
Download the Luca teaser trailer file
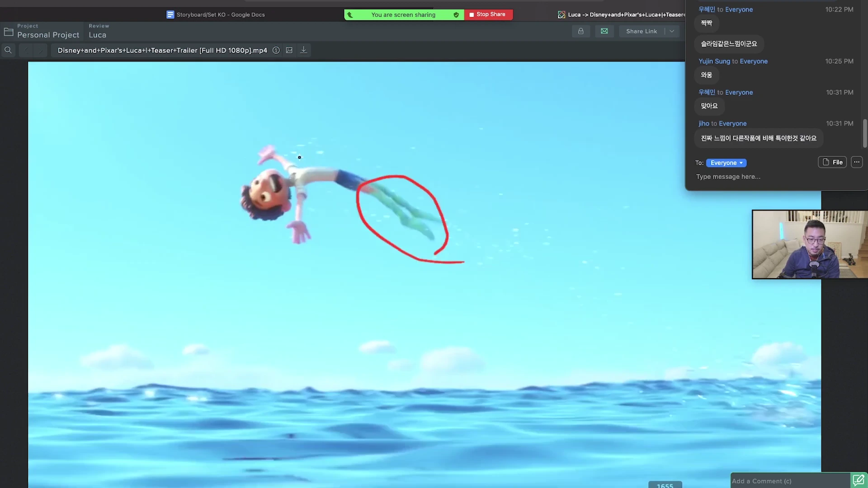(x=304, y=50)
